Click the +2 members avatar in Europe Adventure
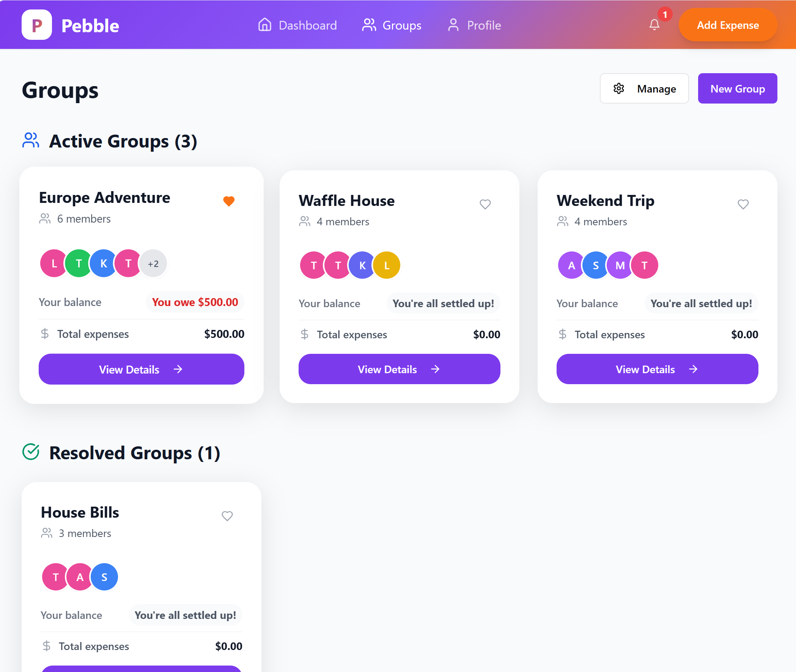 click(x=153, y=264)
